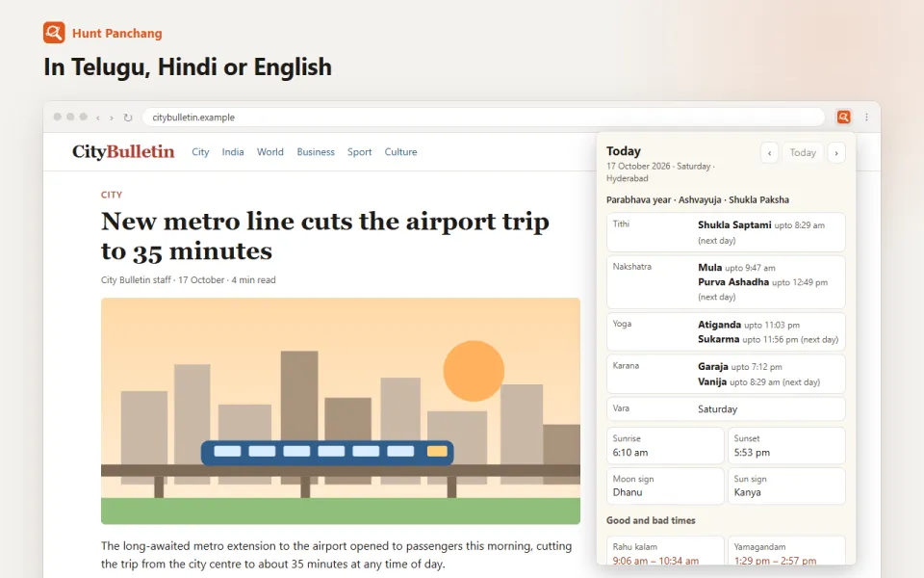Click the Hunt Panchang logo in header
Viewport: 924px width, 578px height.
(x=54, y=33)
